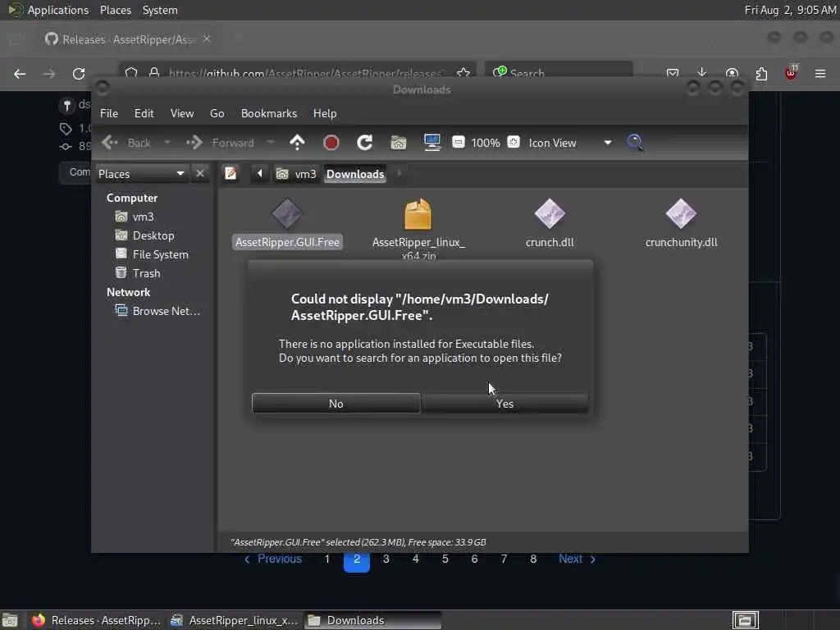Open the Firefox hamburger menu
This screenshot has height=630, width=840.
(820, 73)
